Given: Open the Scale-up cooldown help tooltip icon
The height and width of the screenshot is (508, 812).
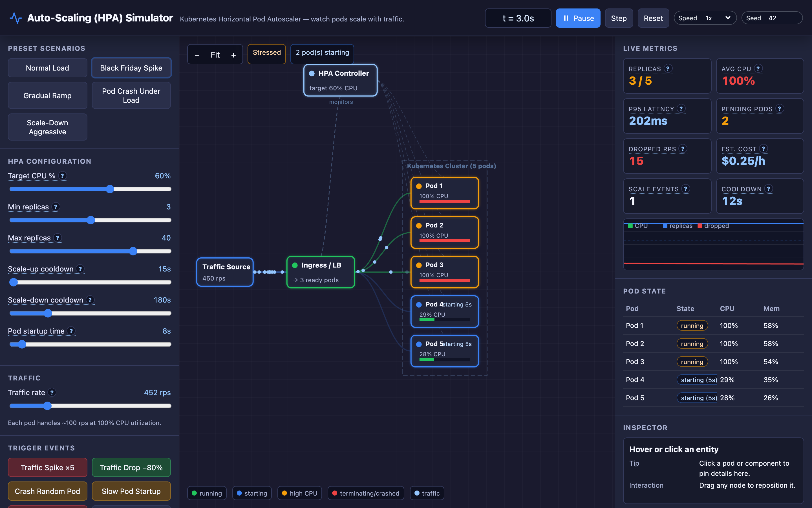Looking at the screenshot, I should click(80, 269).
